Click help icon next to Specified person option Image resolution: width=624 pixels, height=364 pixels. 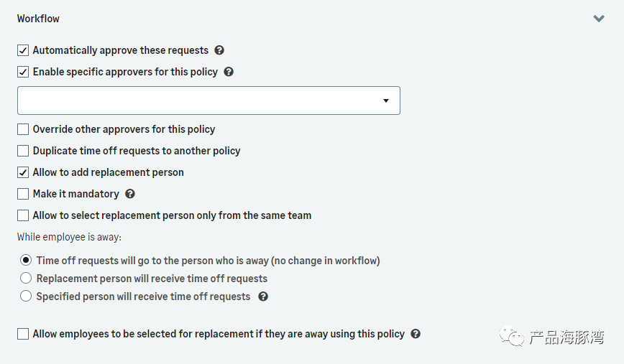pos(263,297)
